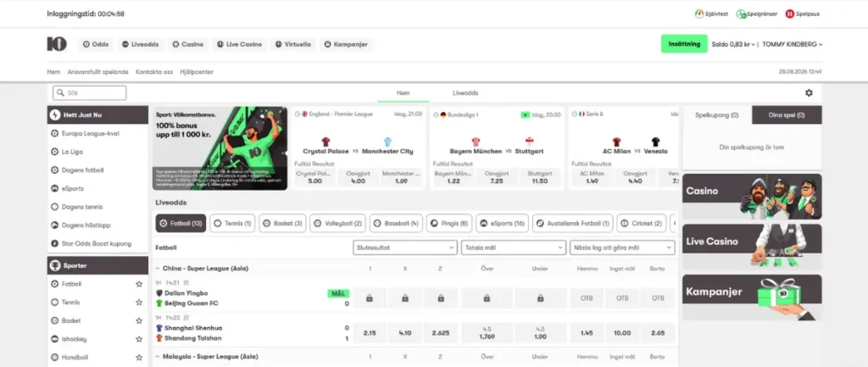Select the eSports (16) live filter
The image size is (868, 367).
pyautogui.click(x=502, y=224)
